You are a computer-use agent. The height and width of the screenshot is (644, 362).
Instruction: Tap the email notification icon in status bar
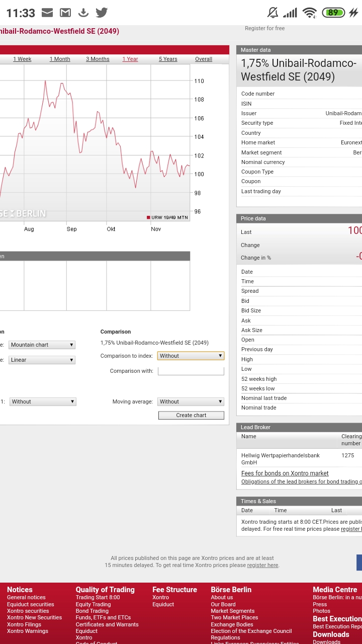(47, 13)
